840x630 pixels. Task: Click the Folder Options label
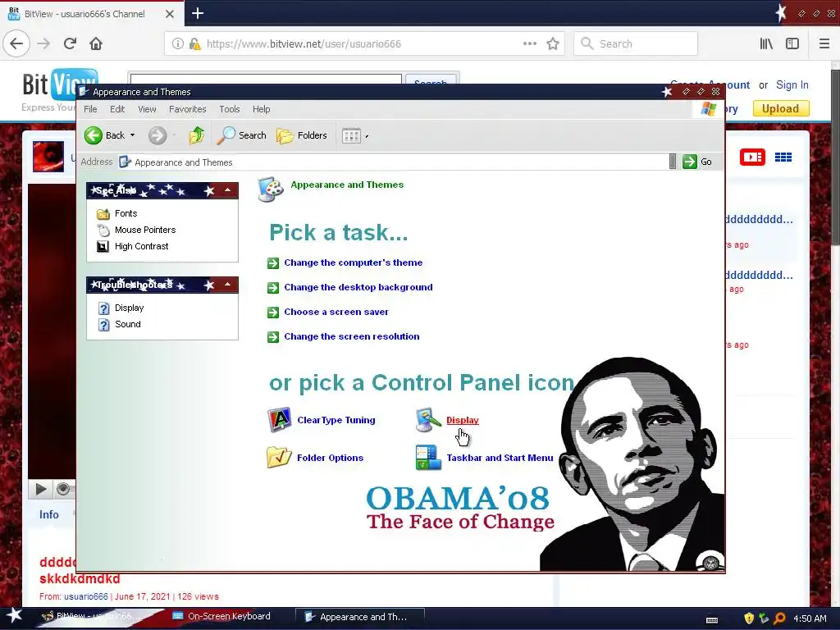pyautogui.click(x=330, y=458)
